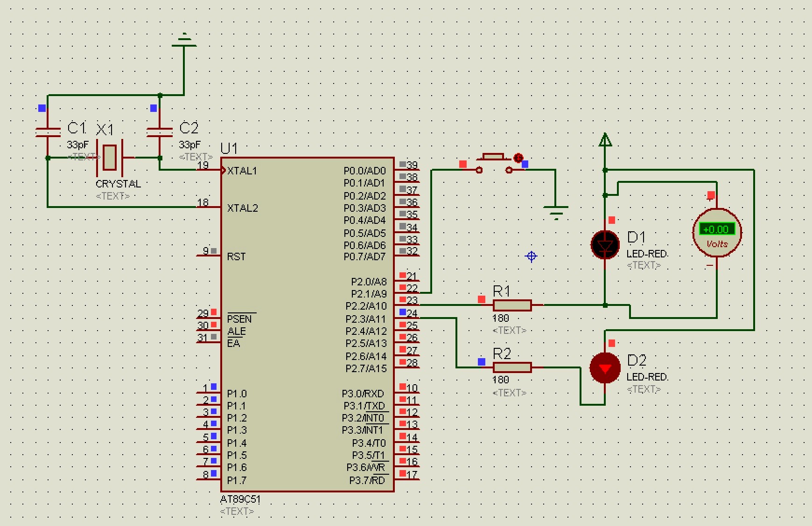812x526 pixels.
Task: Select the D1 LED symbol
Action: [605, 245]
